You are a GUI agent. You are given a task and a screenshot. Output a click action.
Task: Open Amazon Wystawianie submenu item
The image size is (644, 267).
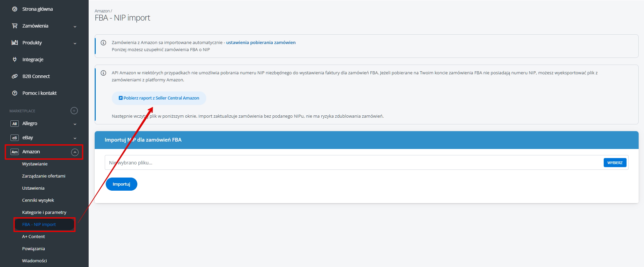click(x=35, y=164)
